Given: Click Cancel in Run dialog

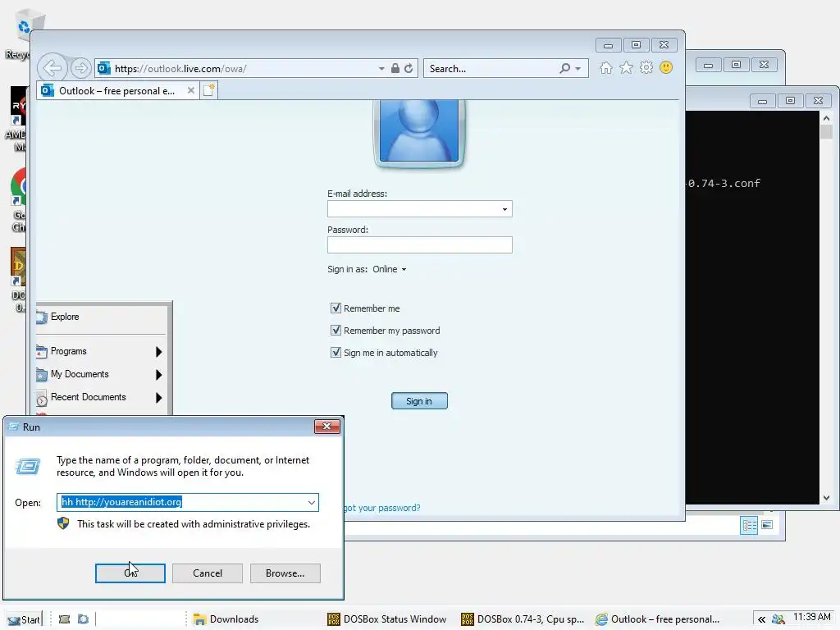Looking at the screenshot, I should pyautogui.click(x=208, y=573).
